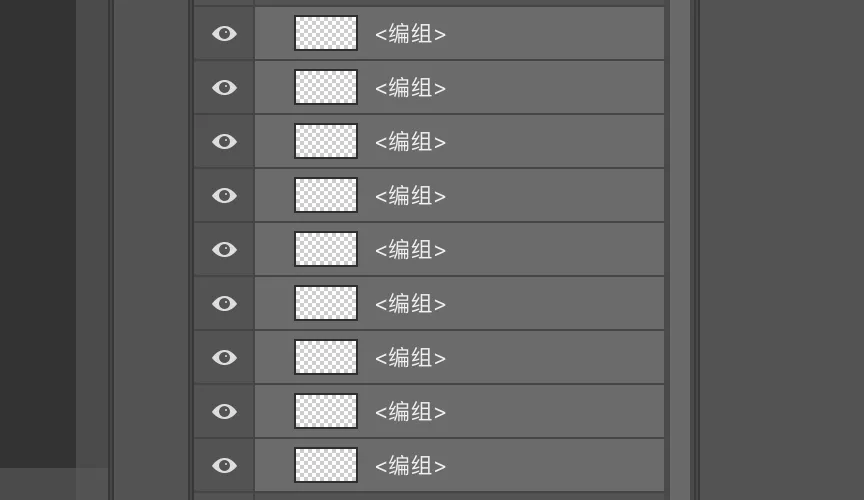Click eye icon of eighth <编组> row
864x500 pixels.
224,412
